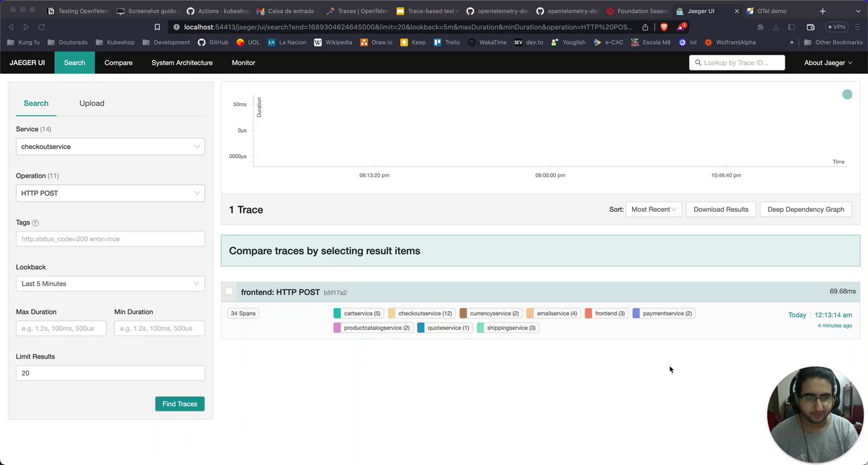The height and width of the screenshot is (465, 868).
Task: Click the Limit Results field showing 20
Action: 111,373
